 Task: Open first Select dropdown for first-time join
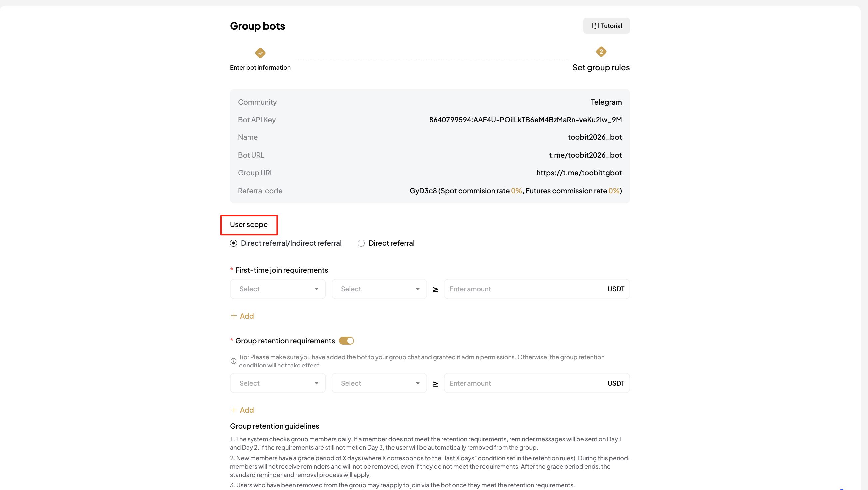[278, 289]
